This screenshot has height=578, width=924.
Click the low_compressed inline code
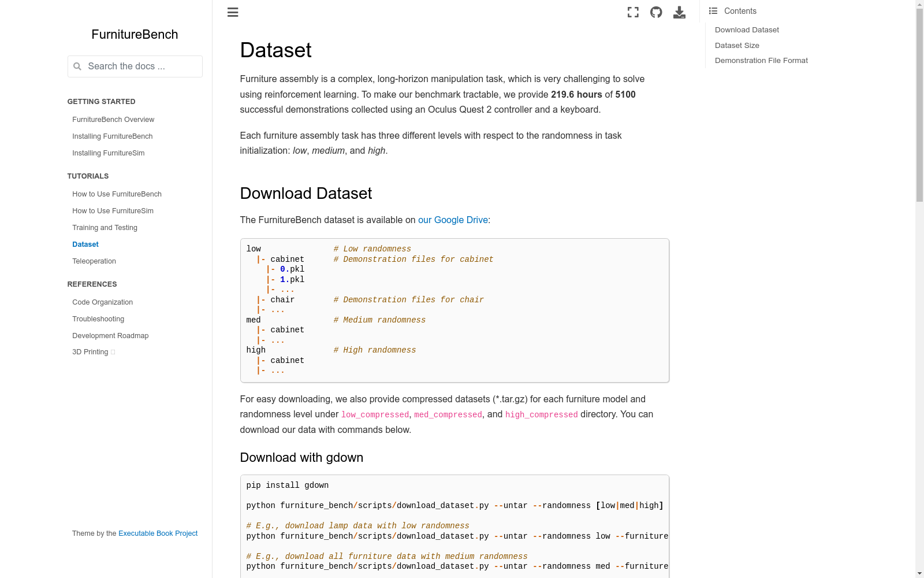point(375,415)
